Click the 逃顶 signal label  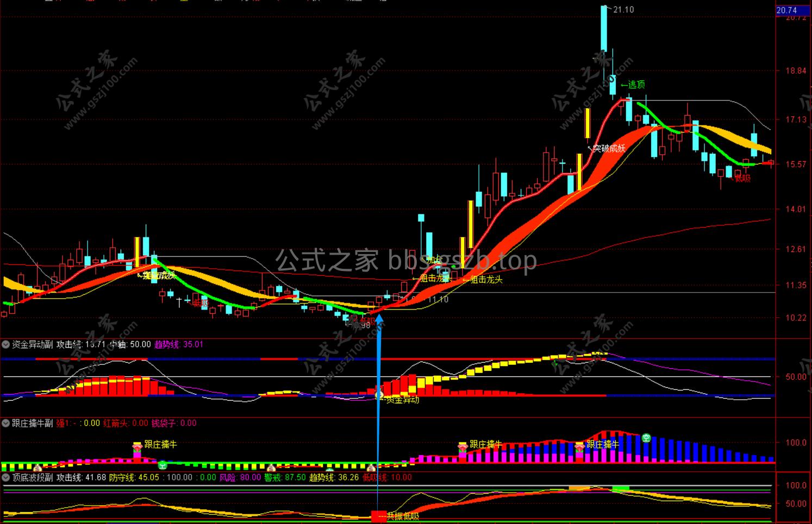click(633, 84)
